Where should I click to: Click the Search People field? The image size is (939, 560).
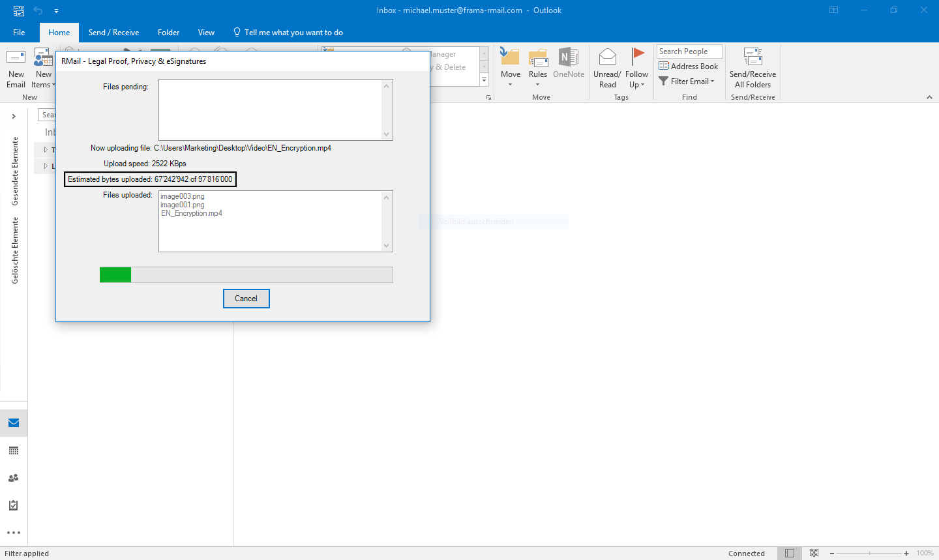[x=689, y=52]
